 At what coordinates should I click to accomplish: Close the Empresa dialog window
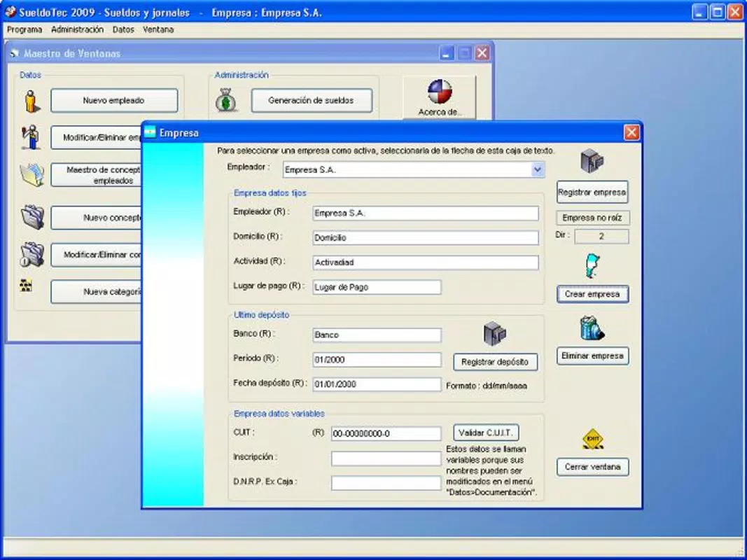click(x=631, y=132)
